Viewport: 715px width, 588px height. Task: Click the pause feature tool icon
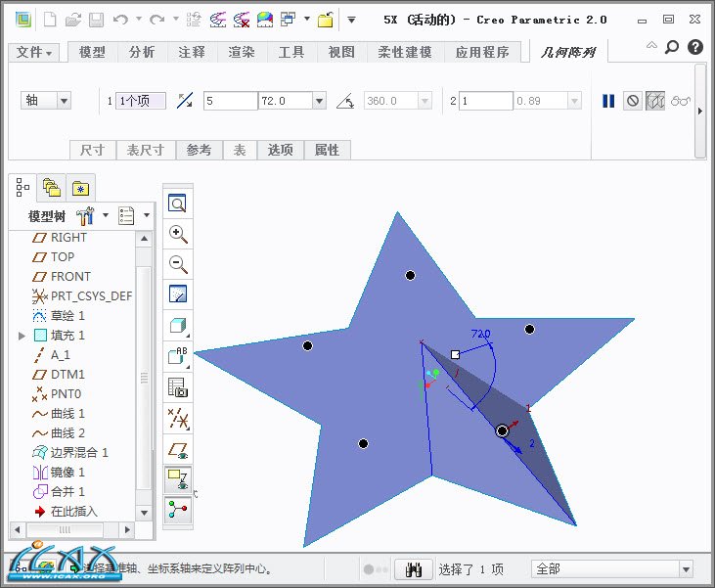608,101
